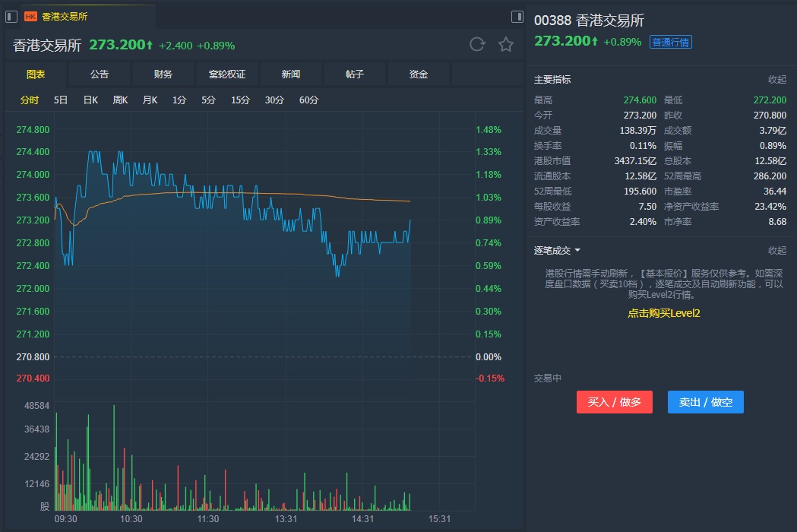Switch to the 公告 tab
This screenshot has height=532, width=797.
click(x=100, y=74)
